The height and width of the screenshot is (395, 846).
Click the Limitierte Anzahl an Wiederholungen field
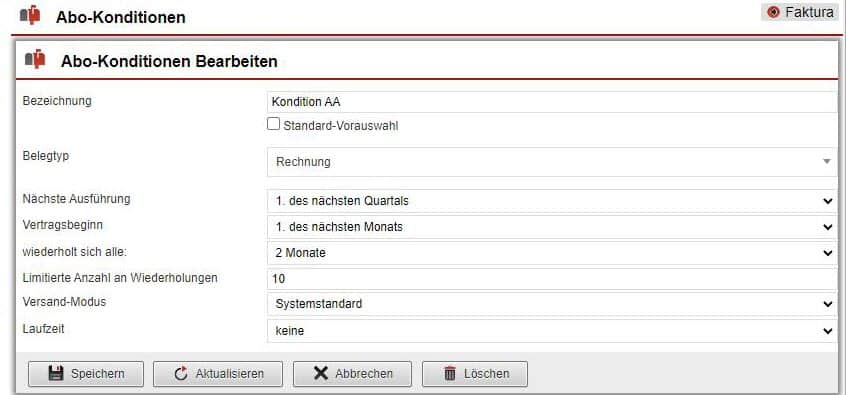tap(551, 279)
